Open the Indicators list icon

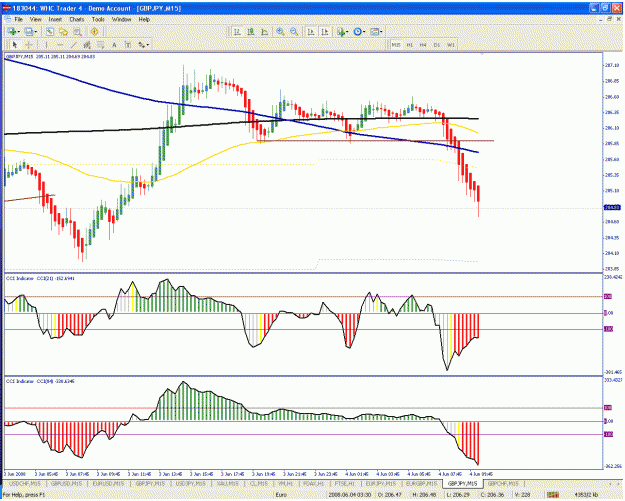[341, 31]
